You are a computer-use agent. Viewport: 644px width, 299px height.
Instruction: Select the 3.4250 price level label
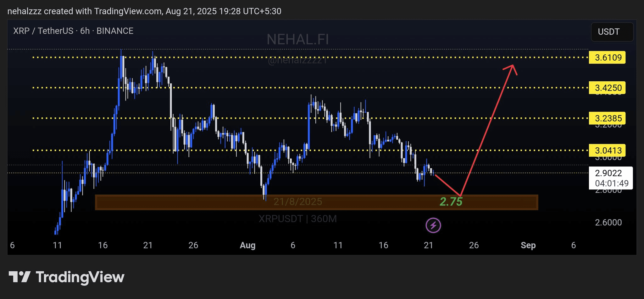pos(607,88)
